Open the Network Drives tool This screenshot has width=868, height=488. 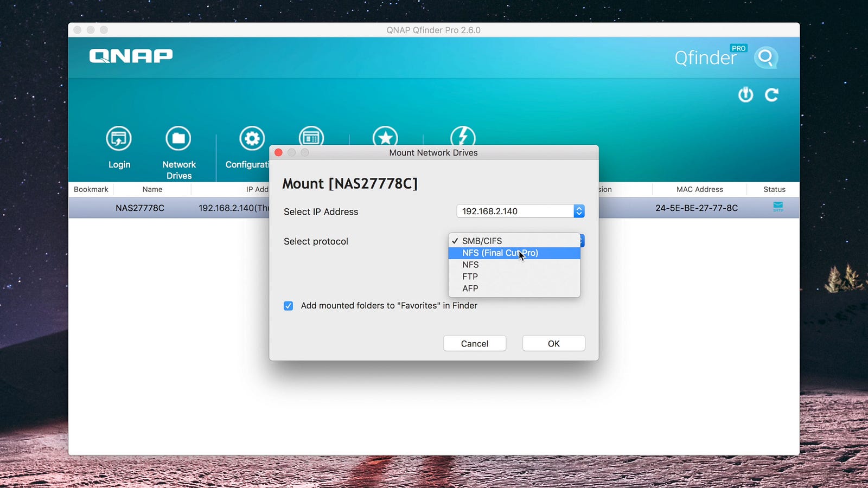click(x=178, y=139)
